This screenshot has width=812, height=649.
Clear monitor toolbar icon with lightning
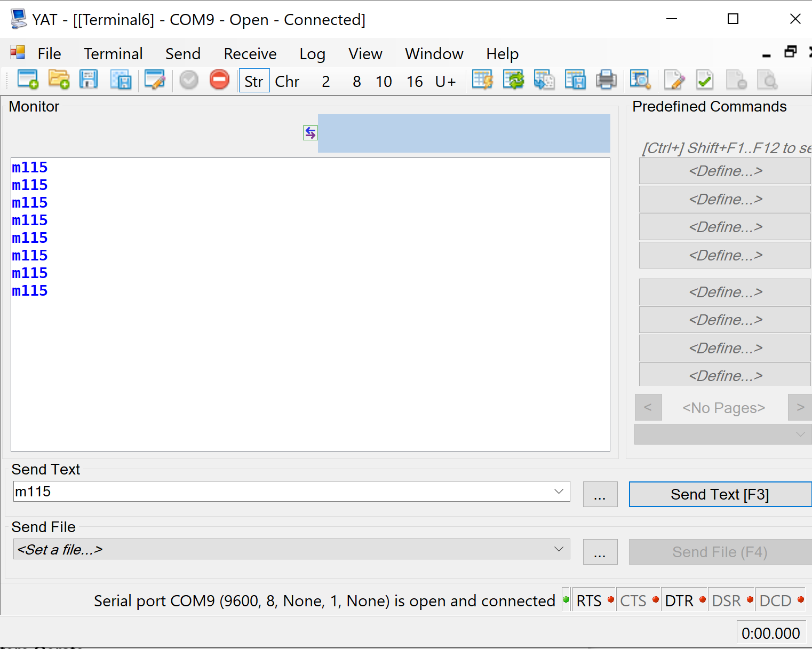(482, 80)
